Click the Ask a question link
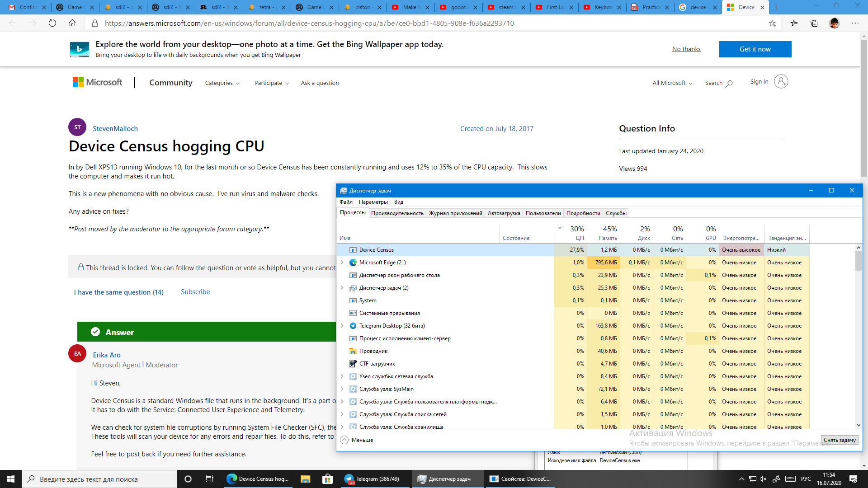 click(320, 83)
